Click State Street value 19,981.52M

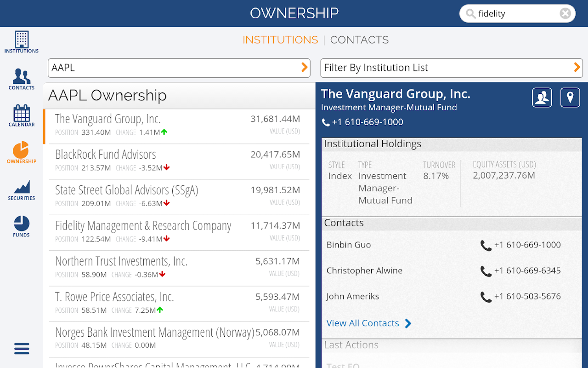pyautogui.click(x=275, y=190)
